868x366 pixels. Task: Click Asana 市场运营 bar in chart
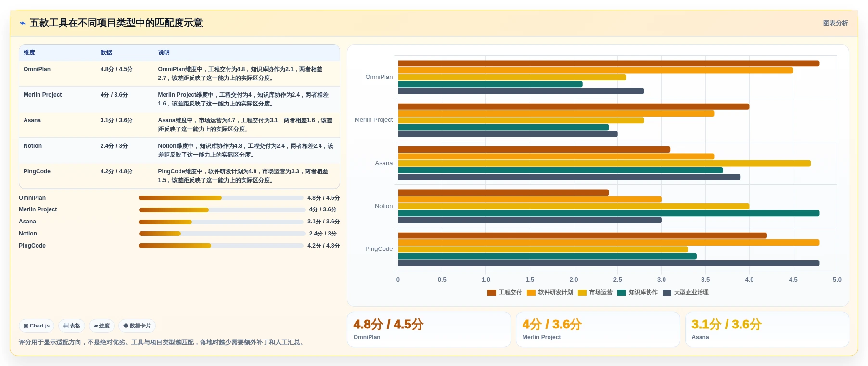pyautogui.click(x=604, y=163)
